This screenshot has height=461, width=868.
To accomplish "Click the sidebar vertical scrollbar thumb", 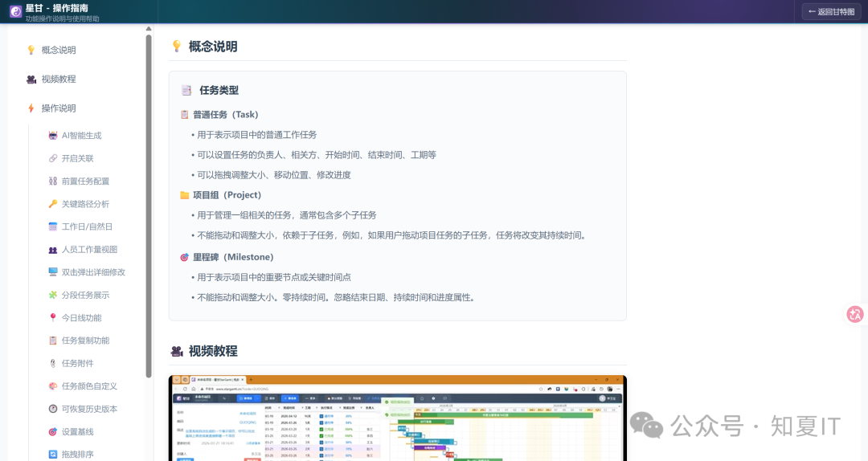I will (x=149, y=206).
